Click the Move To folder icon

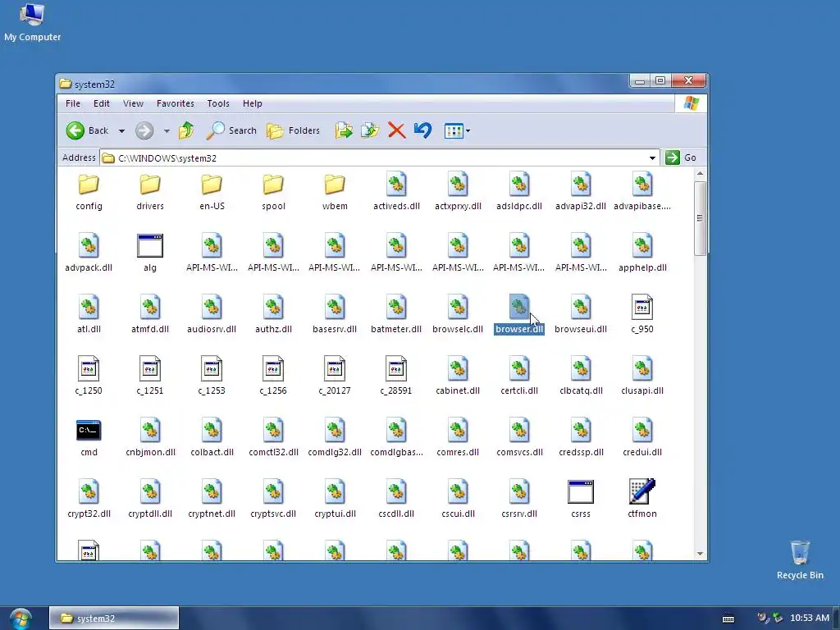(x=344, y=130)
